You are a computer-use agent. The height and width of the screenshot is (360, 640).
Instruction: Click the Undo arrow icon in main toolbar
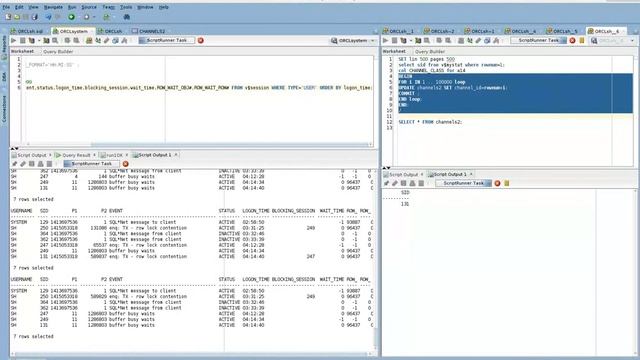click(49, 17)
